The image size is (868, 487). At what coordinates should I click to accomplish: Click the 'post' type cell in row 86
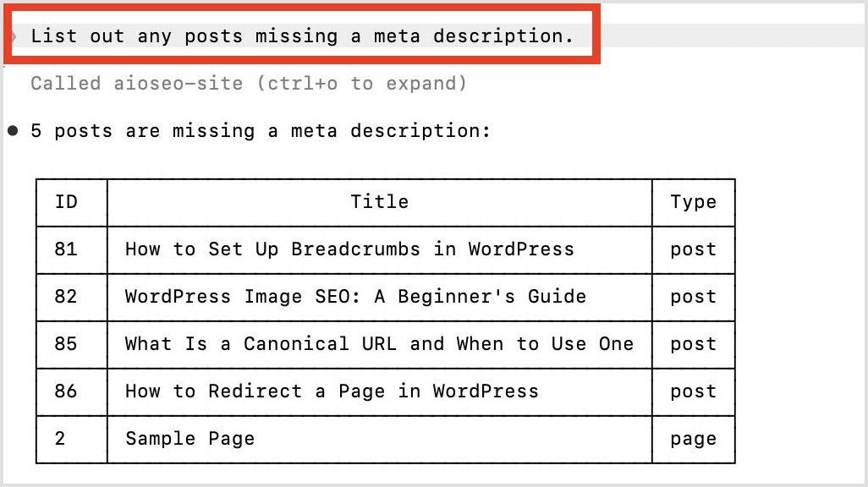693,392
